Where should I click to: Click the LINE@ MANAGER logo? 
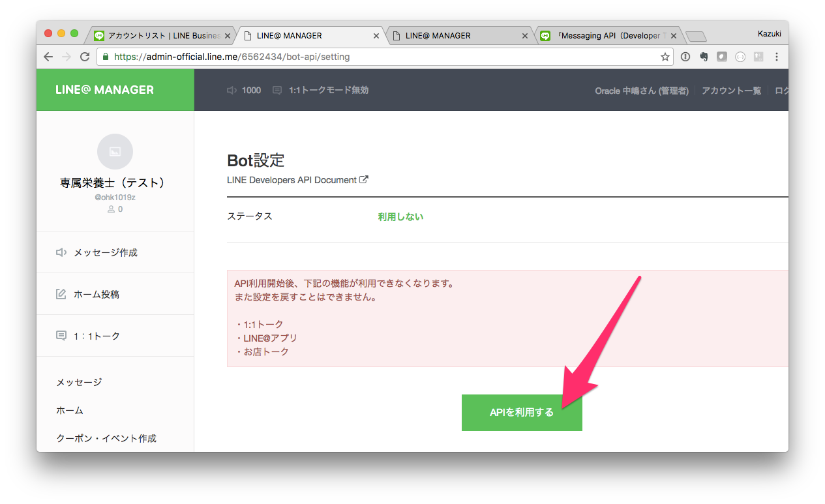104,90
